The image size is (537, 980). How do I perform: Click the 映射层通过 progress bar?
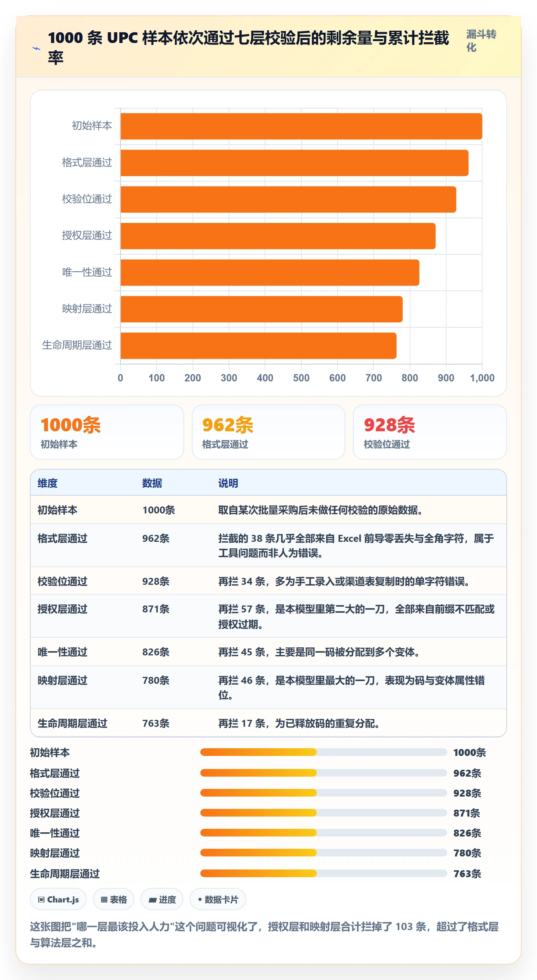point(323,853)
